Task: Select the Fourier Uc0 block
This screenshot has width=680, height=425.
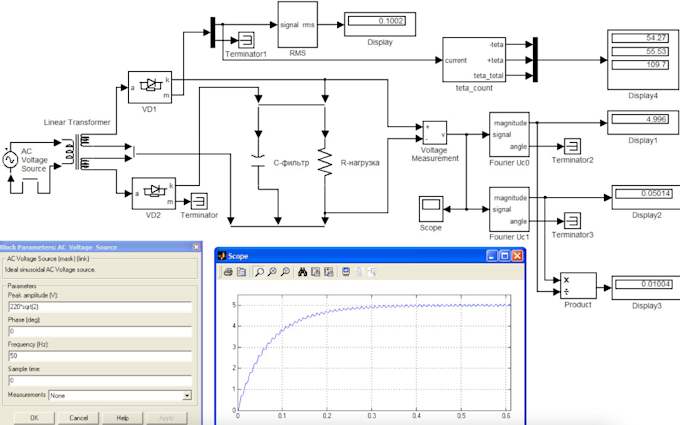Action: [509, 134]
